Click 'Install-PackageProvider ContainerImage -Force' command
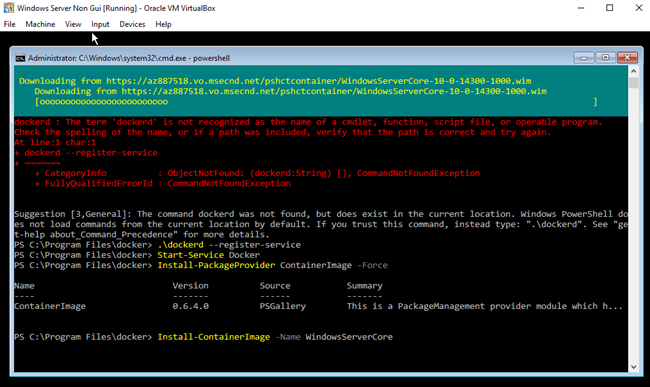The width and height of the screenshot is (650, 387). [x=272, y=265]
